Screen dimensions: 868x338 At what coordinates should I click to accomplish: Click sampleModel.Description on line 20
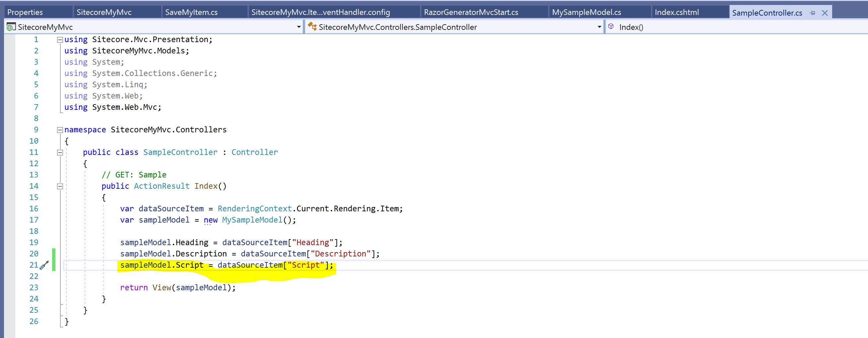pyautogui.click(x=174, y=254)
